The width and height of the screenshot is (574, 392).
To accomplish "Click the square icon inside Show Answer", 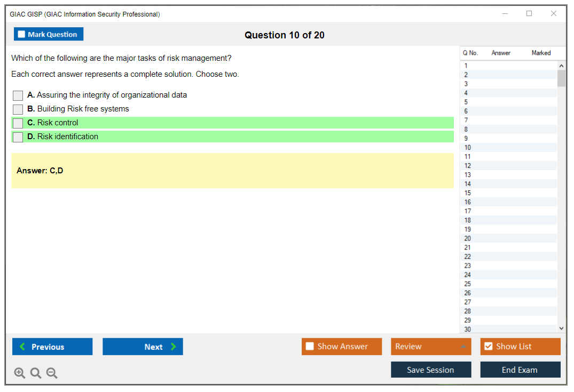I will point(310,346).
